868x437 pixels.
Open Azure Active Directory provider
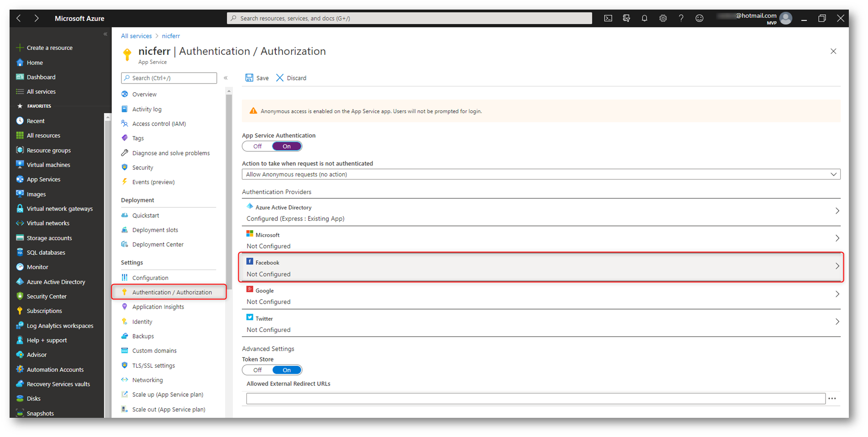(541, 212)
